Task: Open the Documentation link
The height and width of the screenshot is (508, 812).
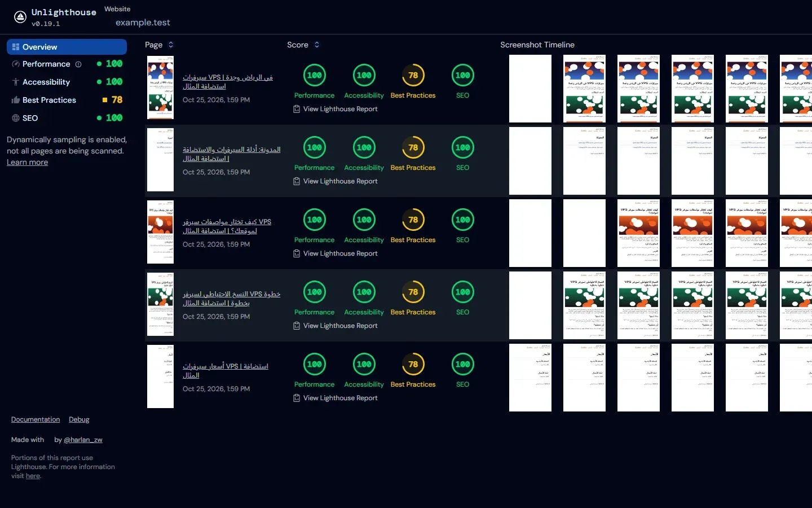Action: tap(36, 419)
